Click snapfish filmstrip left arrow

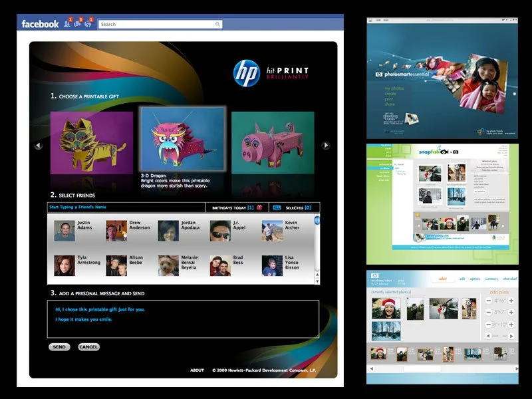(x=419, y=225)
